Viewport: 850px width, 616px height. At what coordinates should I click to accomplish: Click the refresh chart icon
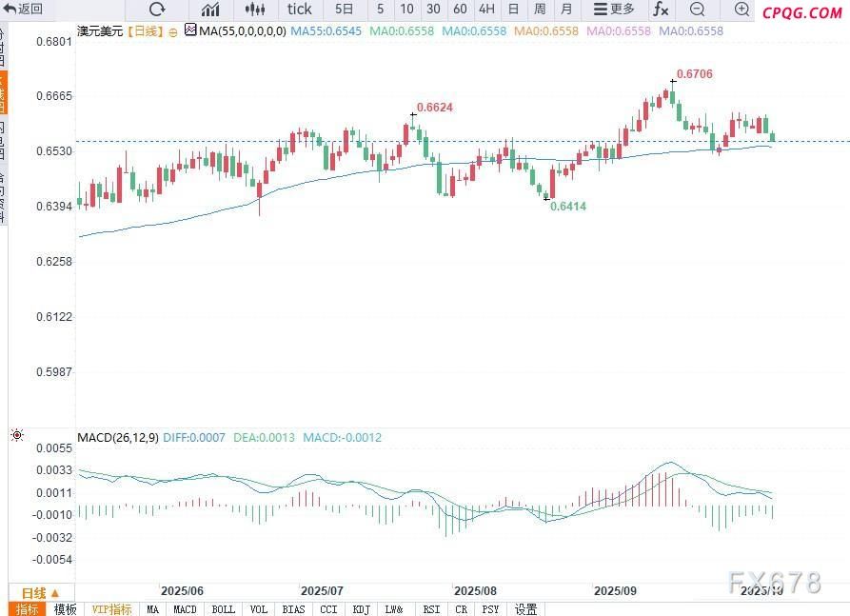coord(157,10)
